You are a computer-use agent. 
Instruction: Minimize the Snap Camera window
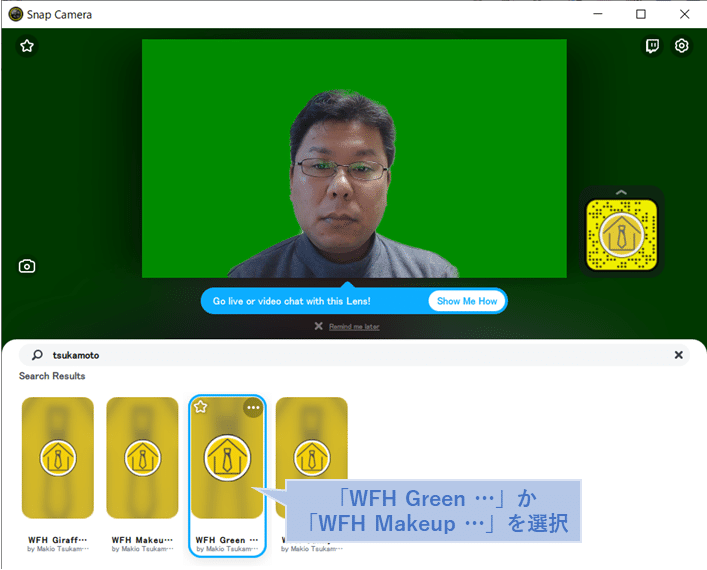(x=598, y=14)
